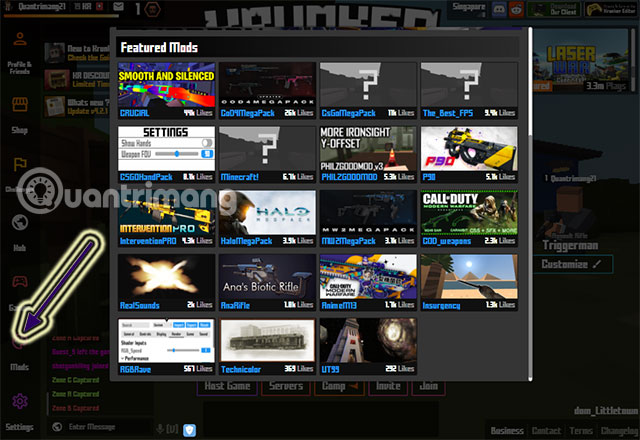Click the Comp button
This screenshot has height=440, width=640.
click(x=340, y=386)
